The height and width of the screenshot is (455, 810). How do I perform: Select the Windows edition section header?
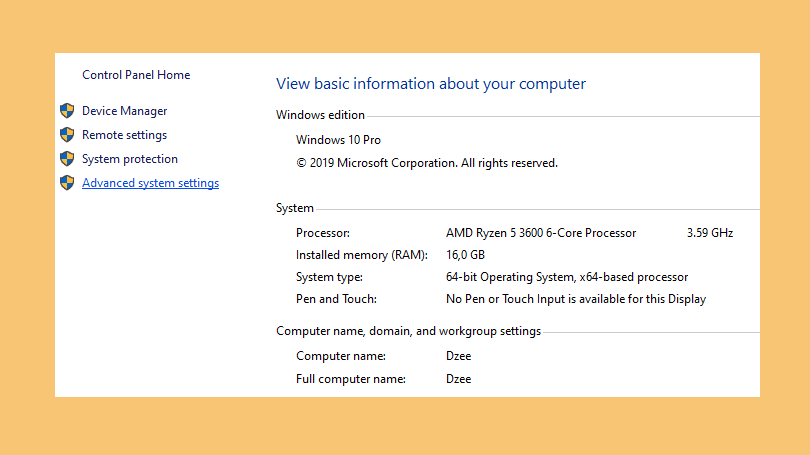point(320,115)
